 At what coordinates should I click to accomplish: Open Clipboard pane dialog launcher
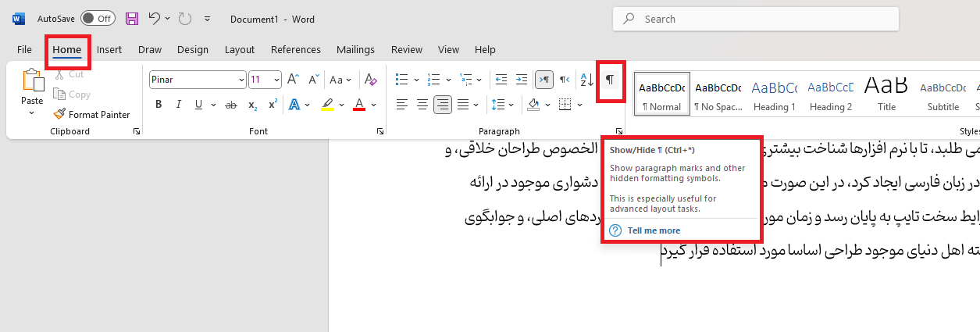[137, 132]
